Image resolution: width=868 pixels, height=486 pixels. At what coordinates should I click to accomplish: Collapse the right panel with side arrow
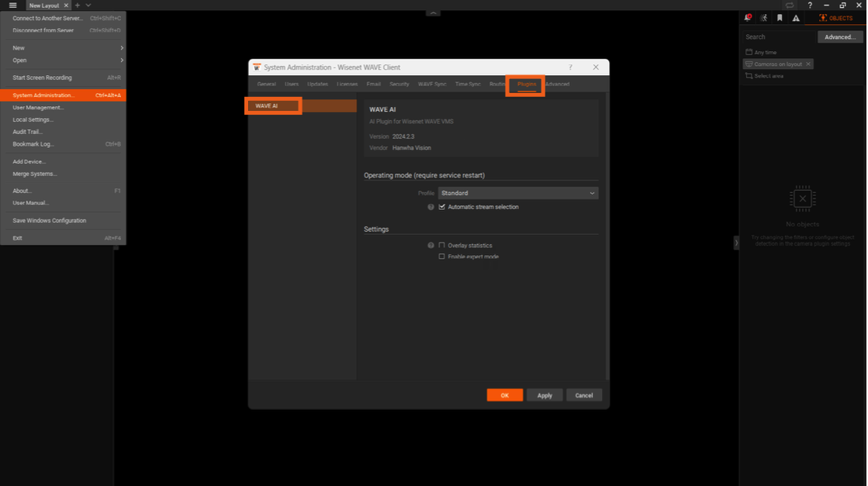pos(735,243)
